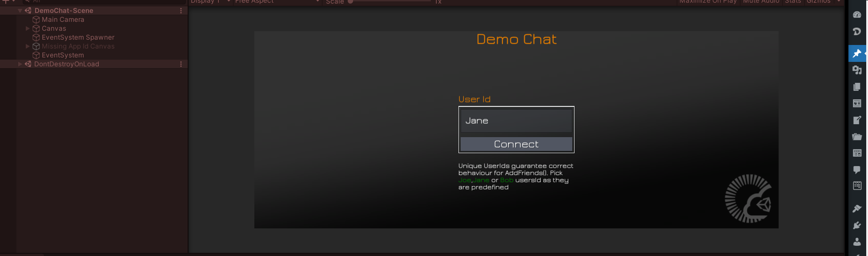Toggle the Stats overlay
Screen dimensions: 868x256
coord(793,2)
